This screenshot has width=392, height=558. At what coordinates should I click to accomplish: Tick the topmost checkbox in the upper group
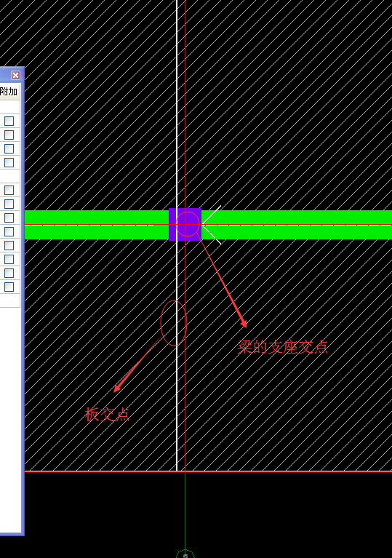9,121
